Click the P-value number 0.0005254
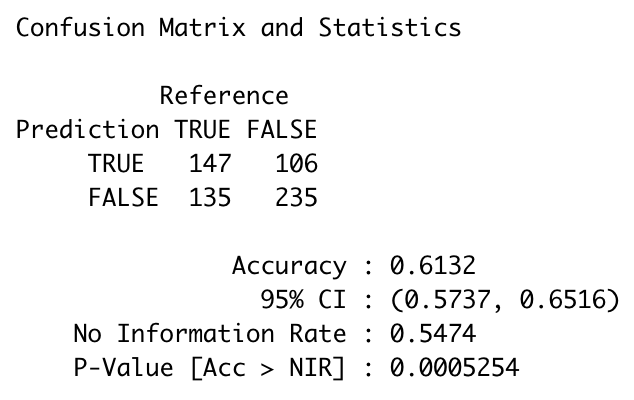The height and width of the screenshot is (400, 634). (x=455, y=368)
